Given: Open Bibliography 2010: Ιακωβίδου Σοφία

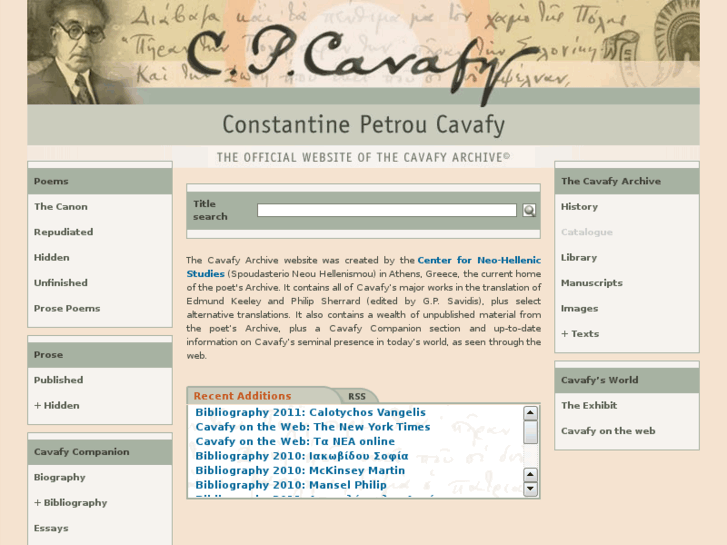Looking at the screenshot, I should click(302, 456).
